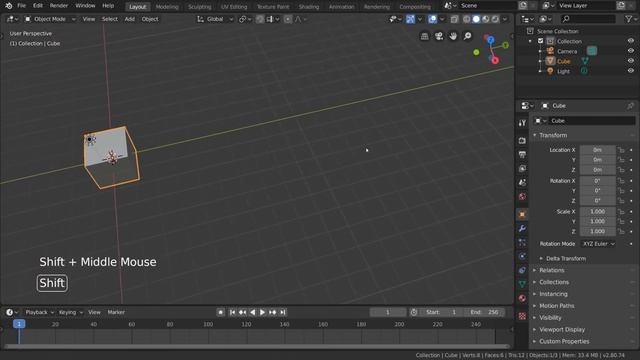Uncheck the Collection checkbox in outliner
Viewport: 640px width, 360px height.
coord(540,41)
